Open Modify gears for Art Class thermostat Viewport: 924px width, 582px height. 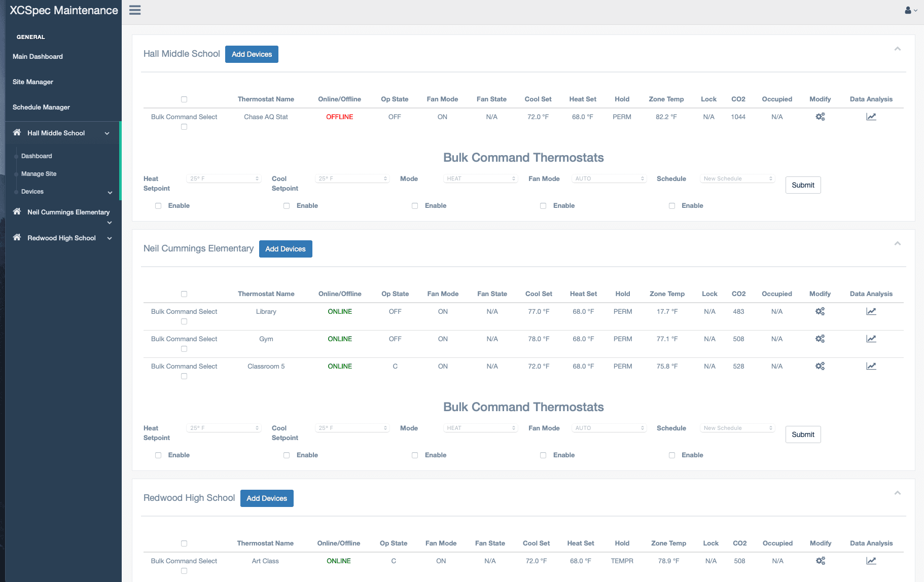coord(820,561)
